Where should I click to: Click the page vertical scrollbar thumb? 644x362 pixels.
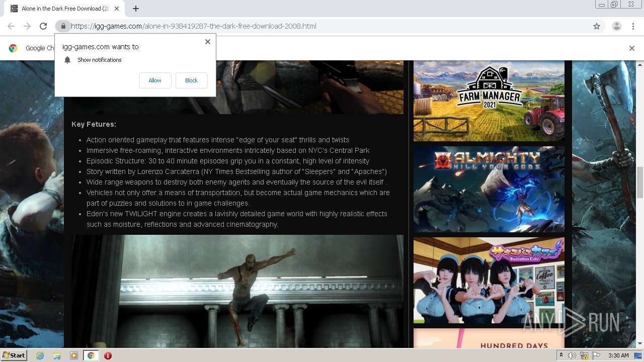pyautogui.click(x=640, y=182)
